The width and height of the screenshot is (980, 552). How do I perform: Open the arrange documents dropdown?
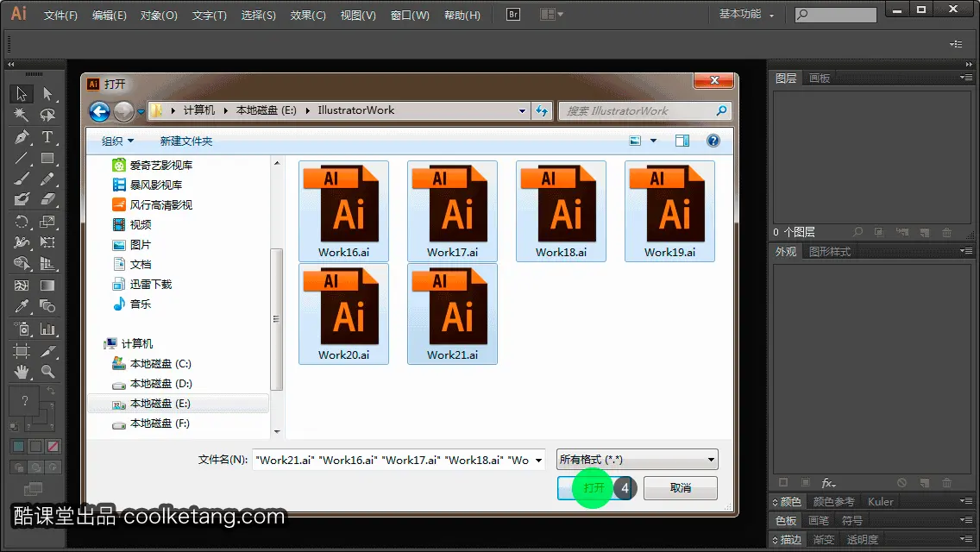pyautogui.click(x=551, y=14)
